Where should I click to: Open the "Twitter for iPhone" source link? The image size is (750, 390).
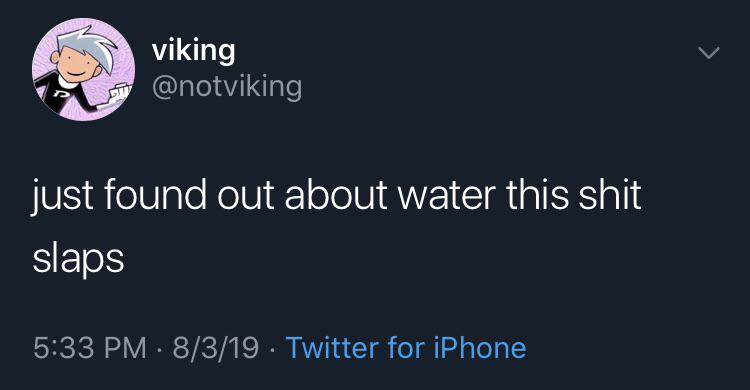click(406, 348)
